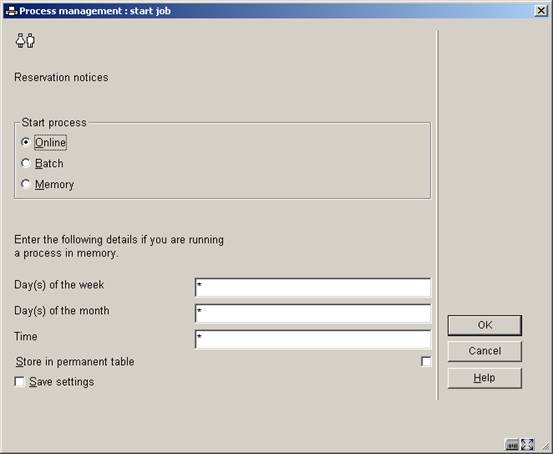Select the Memory radio button
553x454 pixels.
click(25, 184)
